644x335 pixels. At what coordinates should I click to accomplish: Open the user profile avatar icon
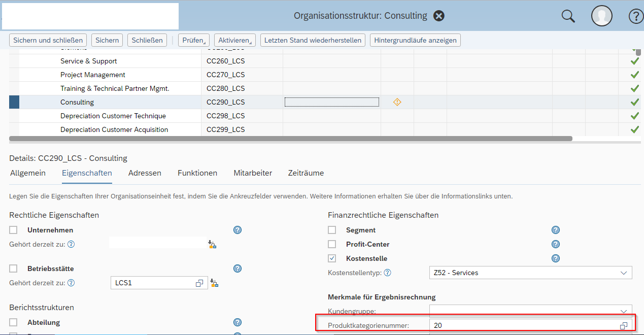click(x=602, y=16)
